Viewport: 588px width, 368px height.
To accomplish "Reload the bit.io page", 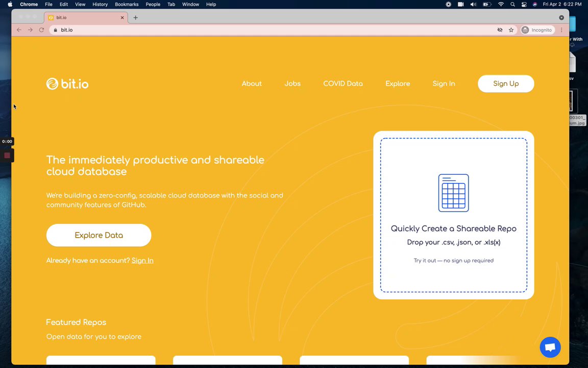I will (42, 30).
